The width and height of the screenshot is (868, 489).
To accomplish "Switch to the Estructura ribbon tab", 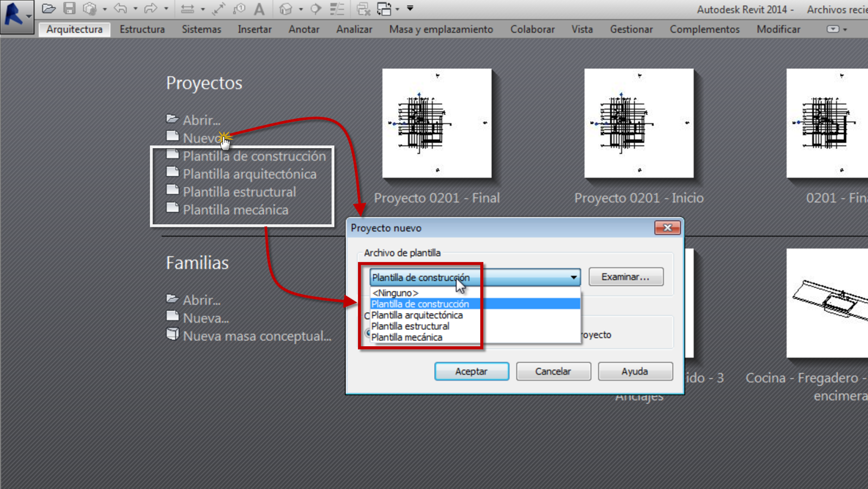I will [x=142, y=29].
